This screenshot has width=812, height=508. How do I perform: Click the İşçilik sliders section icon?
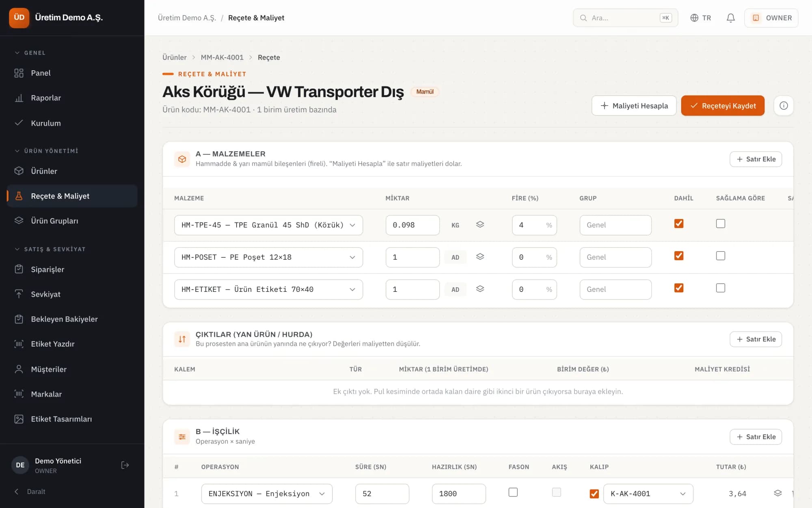[x=182, y=437]
